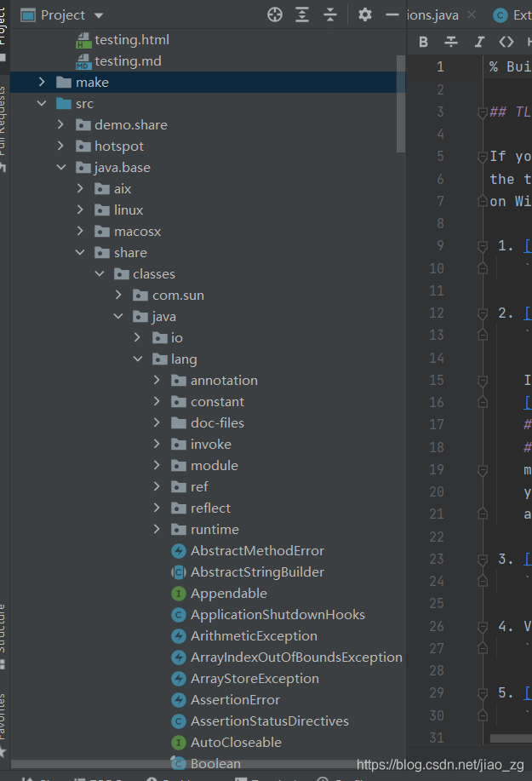Collapse the java.base module
532x781 pixels.
pyautogui.click(x=60, y=167)
